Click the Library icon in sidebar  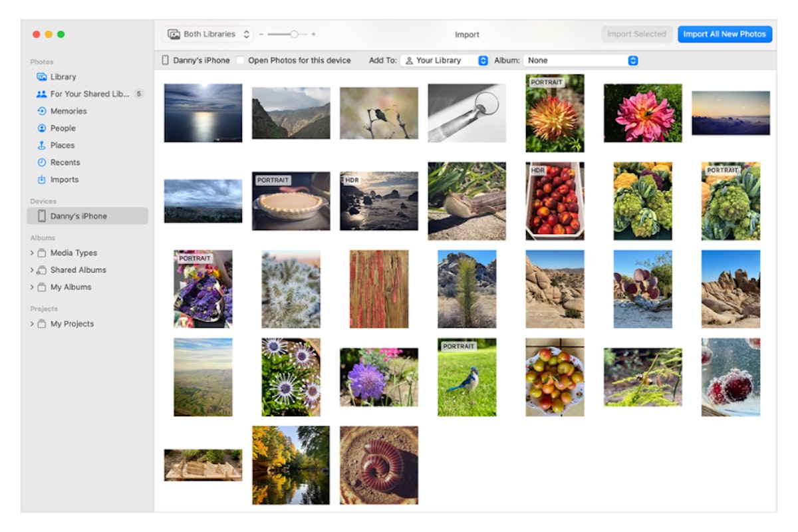(x=41, y=76)
